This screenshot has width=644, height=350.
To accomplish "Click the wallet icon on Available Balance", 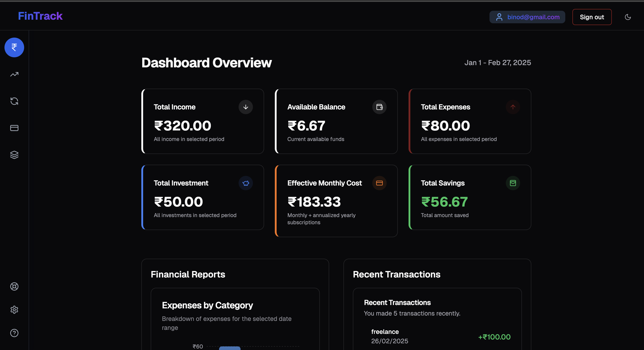I will (379, 107).
